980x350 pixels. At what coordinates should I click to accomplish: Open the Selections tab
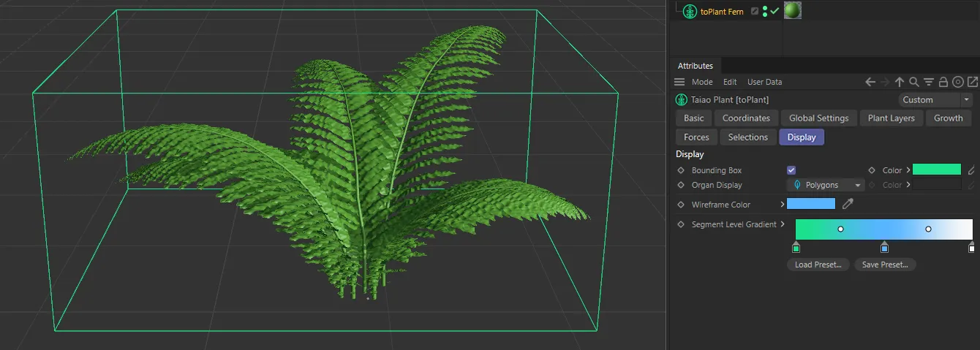point(747,137)
